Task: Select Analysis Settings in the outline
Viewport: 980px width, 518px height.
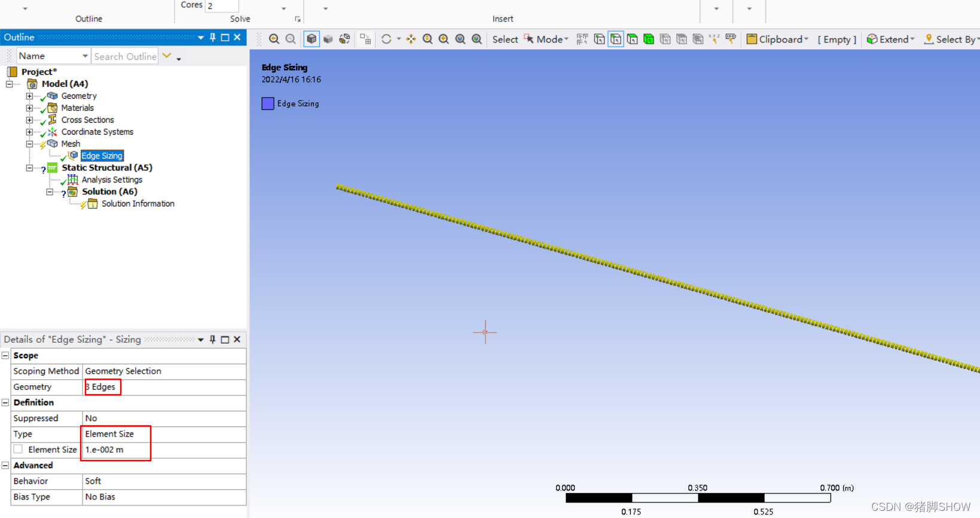Action: click(x=112, y=179)
